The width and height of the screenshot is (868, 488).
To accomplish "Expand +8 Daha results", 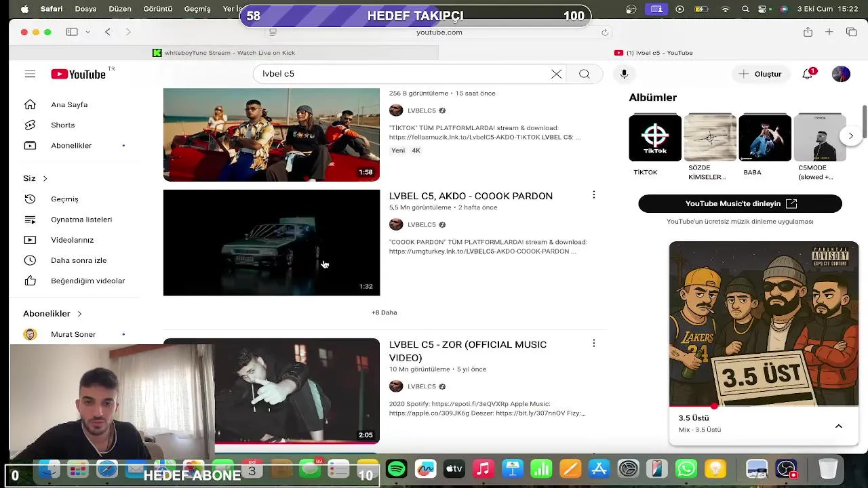I will [x=384, y=312].
